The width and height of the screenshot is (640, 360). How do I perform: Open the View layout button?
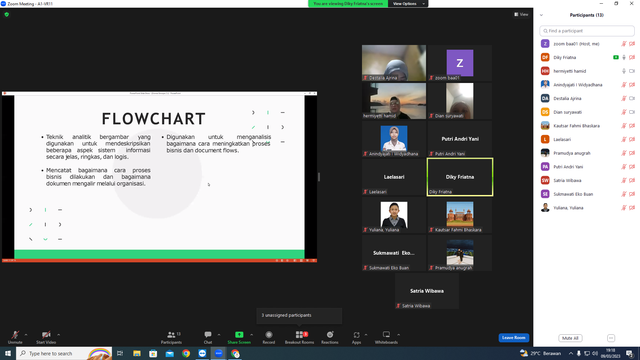(521, 14)
